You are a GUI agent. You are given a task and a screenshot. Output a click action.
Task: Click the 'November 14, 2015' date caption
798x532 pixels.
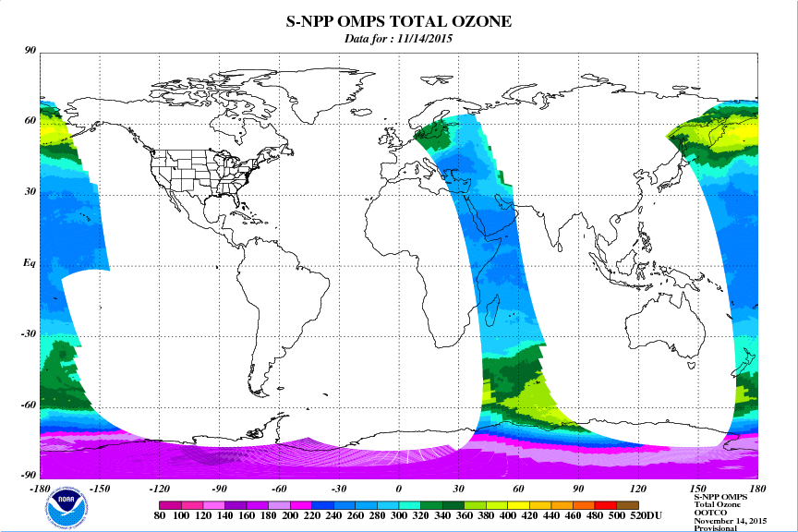[731, 521]
